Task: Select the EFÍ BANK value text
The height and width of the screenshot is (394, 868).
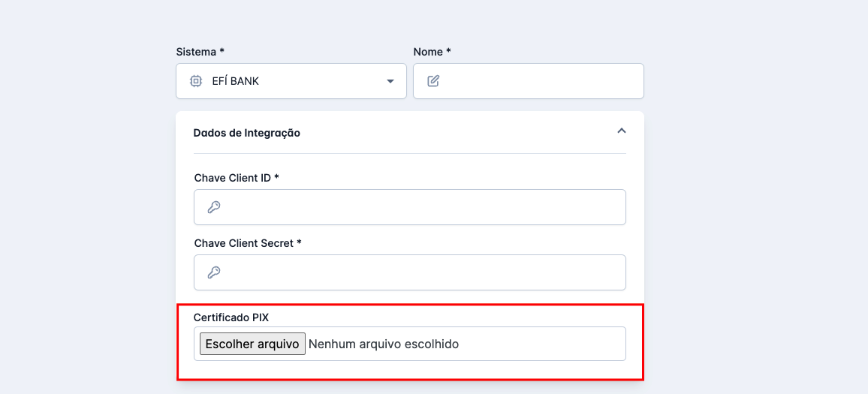Action: click(236, 81)
